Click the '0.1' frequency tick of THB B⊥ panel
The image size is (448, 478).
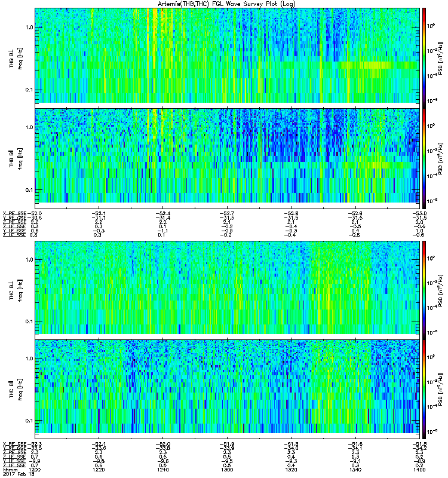(29, 90)
